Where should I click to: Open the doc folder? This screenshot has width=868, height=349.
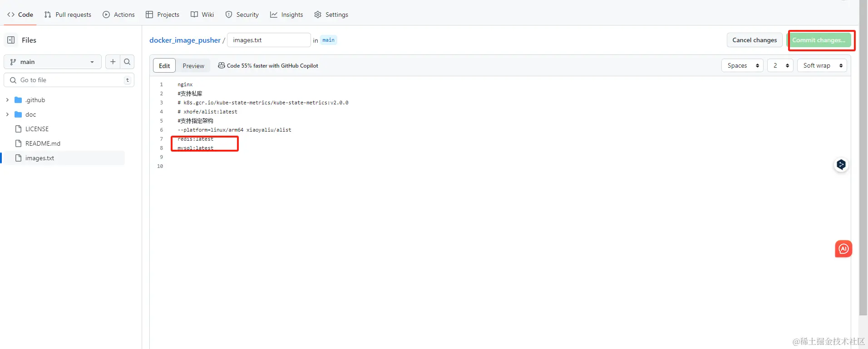point(30,114)
